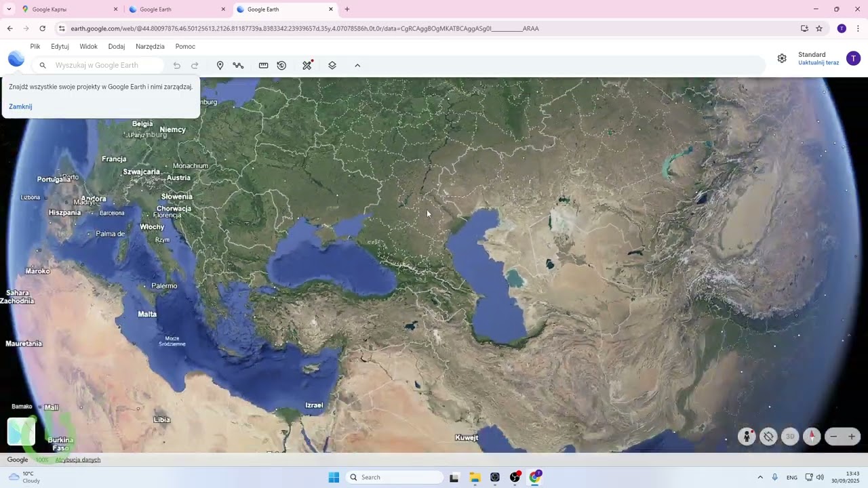This screenshot has height=488, width=868.
Task: Open the map layers panel icon
Action: (x=332, y=66)
